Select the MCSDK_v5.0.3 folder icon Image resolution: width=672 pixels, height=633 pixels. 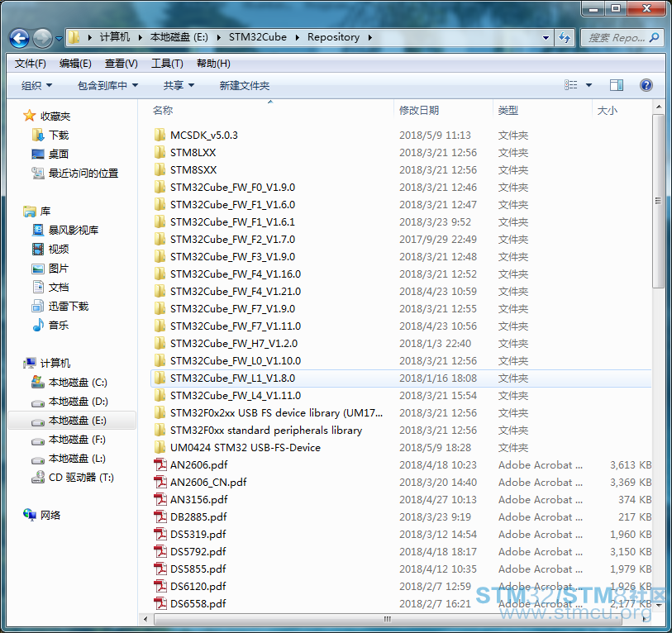tap(160, 135)
